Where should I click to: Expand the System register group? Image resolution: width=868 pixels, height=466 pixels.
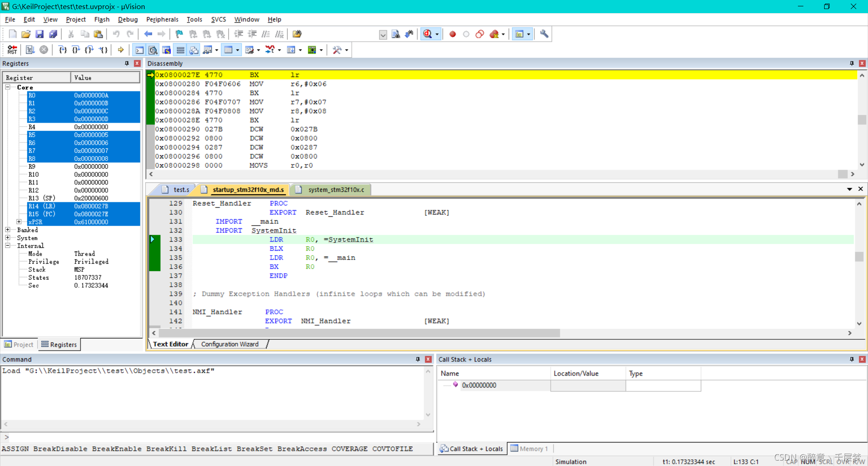[8, 238]
